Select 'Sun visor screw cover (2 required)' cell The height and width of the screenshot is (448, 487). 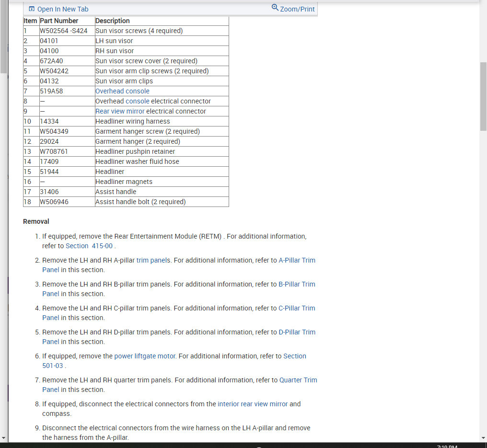pyautogui.click(x=162, y=61)
